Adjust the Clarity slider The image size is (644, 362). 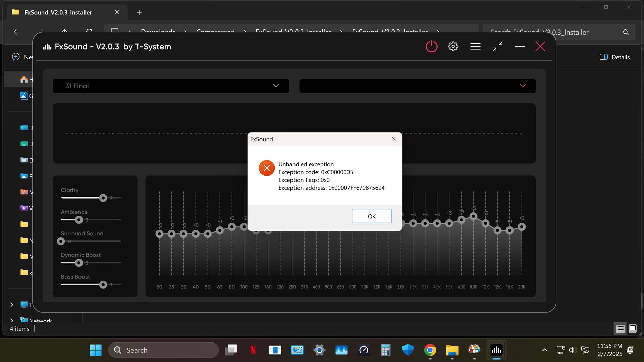(x=103, y=198)
